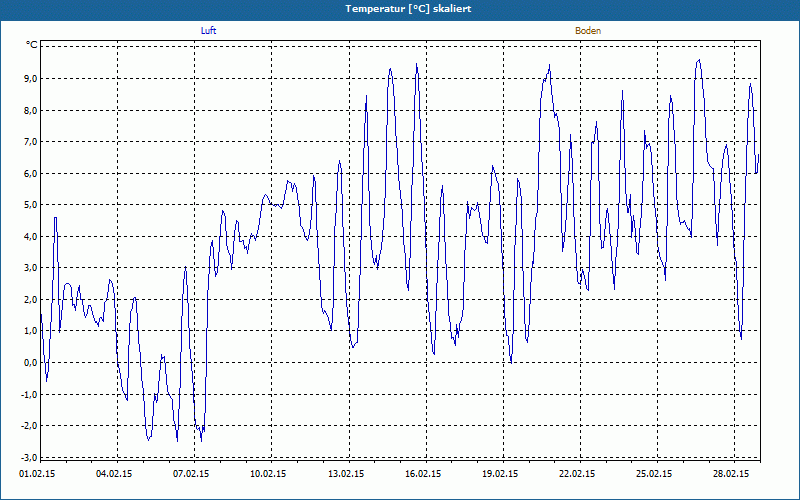
Task: Click the 13.02.15 date axis label
Action: coord(346,474)
